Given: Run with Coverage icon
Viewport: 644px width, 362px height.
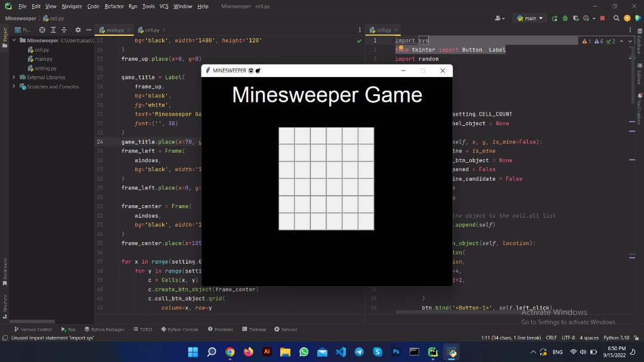Looking at the screenshot, I should tap(576, 18).
